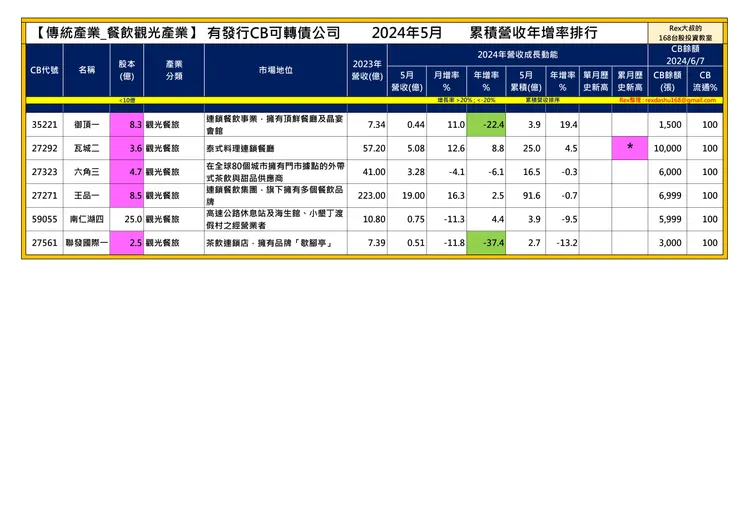Image resolution: width=740 pixels, height=523 pixels.
Task: Select the name cell 王品一
Action: click(x=87, y=195)
